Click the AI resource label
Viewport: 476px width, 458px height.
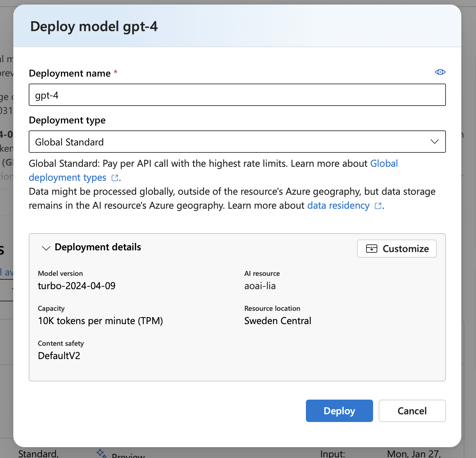[x=262, y=273]
